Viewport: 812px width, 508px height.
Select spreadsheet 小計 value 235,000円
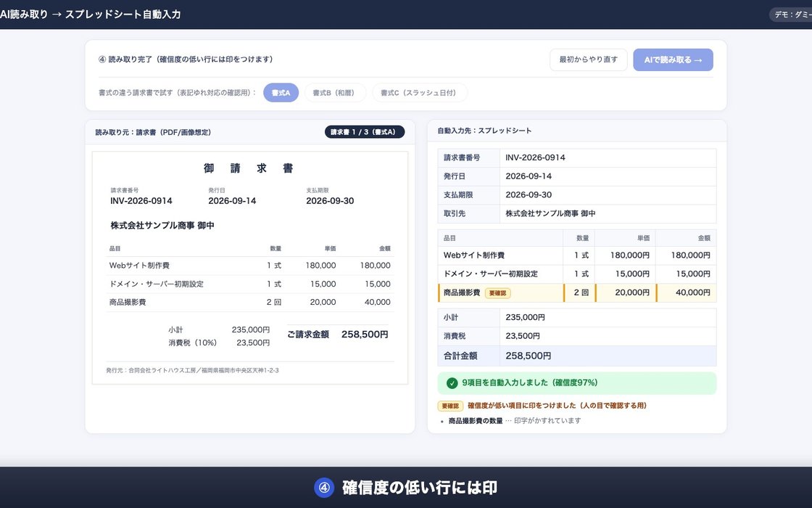[x=608, y=318]
